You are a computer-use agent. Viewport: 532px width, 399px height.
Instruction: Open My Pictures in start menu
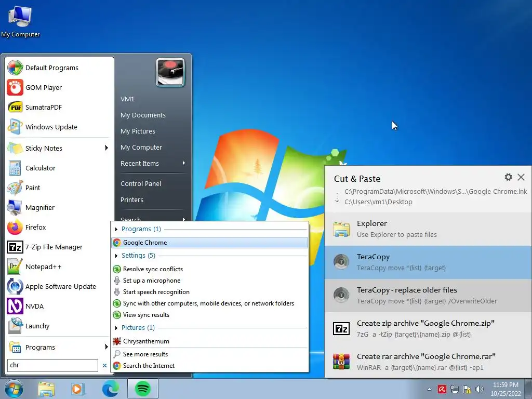pos(138,131)
